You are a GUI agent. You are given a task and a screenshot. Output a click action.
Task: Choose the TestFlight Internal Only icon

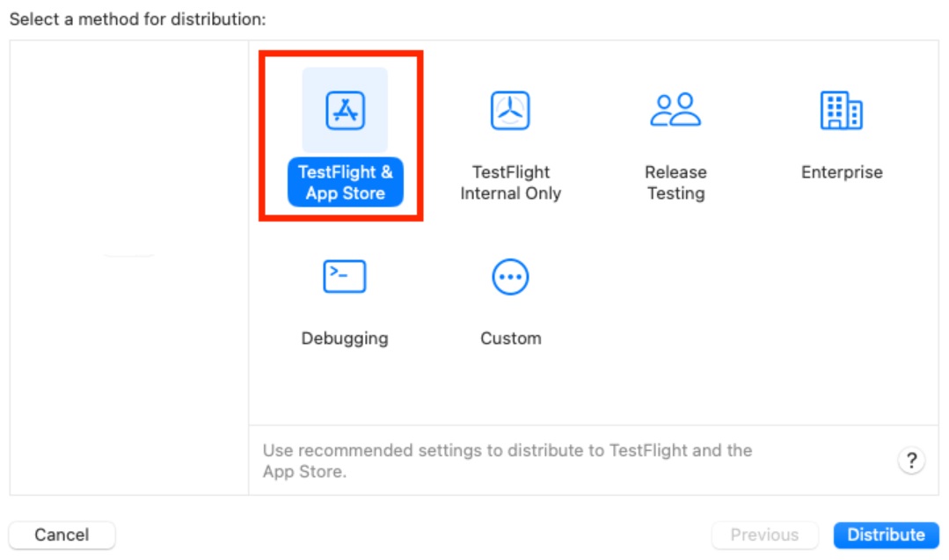point(510,110)
